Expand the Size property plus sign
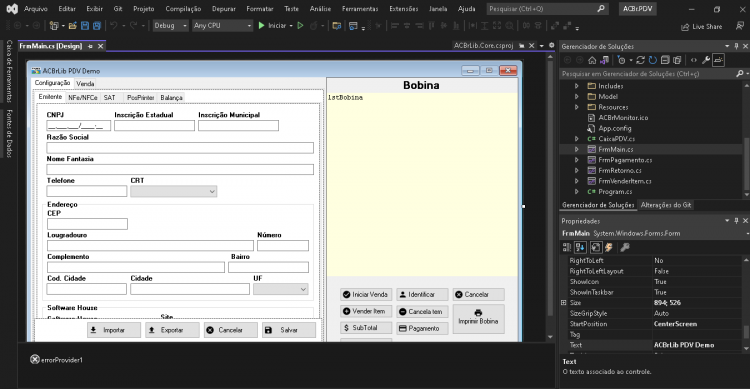Image resolution: width=750 pixels, height=389 pixels. tap(563, 303)
